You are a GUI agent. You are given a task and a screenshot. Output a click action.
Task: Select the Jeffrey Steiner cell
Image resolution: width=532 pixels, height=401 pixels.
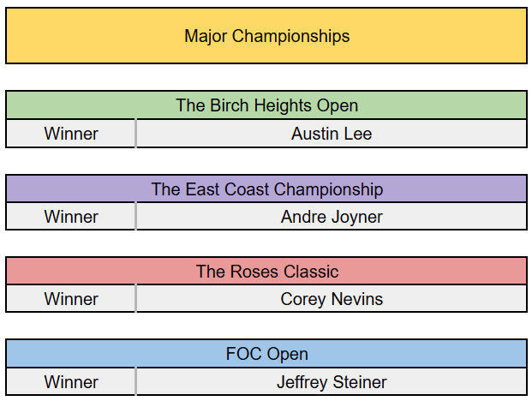pyautogui.click(x=332, y=382)
